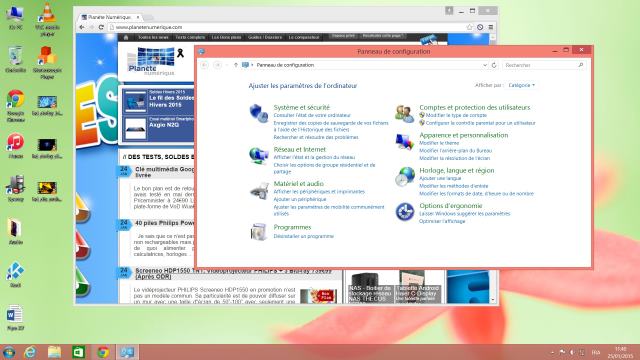Image resolution: width=640 pixels, height=360 pixels.
Task: Open the Horloge, langue et région clock icon
Action: pos(405,177)
